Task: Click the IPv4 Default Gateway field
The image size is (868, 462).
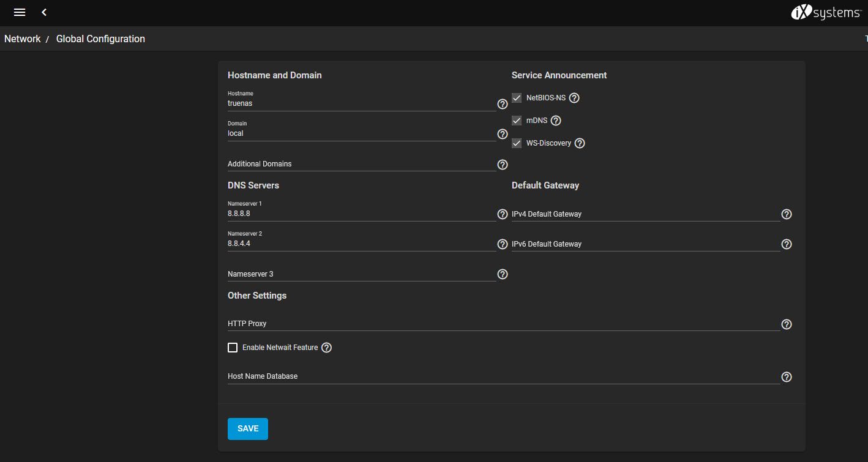Action: [646, 214]
